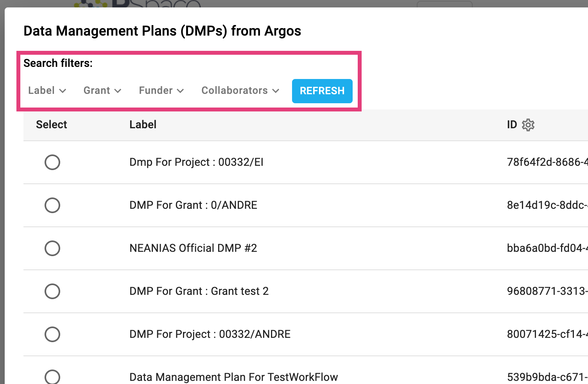Expand the Funder filter dropdown
The height and width of the screenshot is (384, 588).
pos(161,91)
